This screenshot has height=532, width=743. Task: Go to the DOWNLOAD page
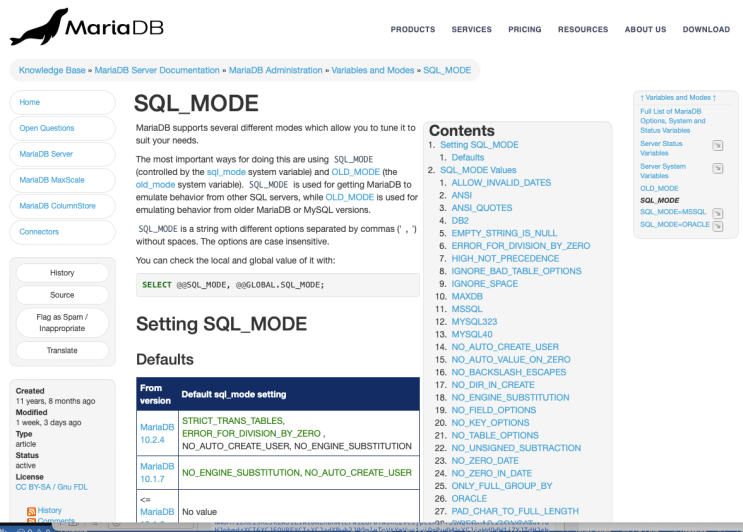tap(706, 29)
